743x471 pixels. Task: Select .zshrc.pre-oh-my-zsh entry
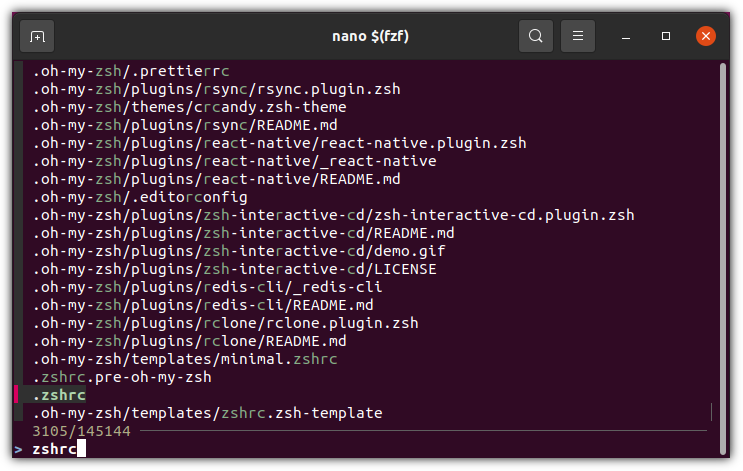coord(122,377)
